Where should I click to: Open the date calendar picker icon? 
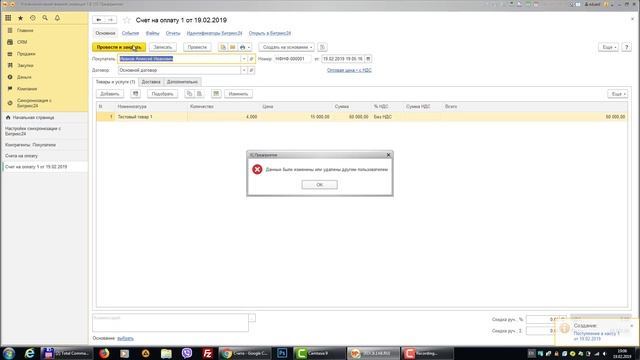pyautogui.click(x=368, y=59)
